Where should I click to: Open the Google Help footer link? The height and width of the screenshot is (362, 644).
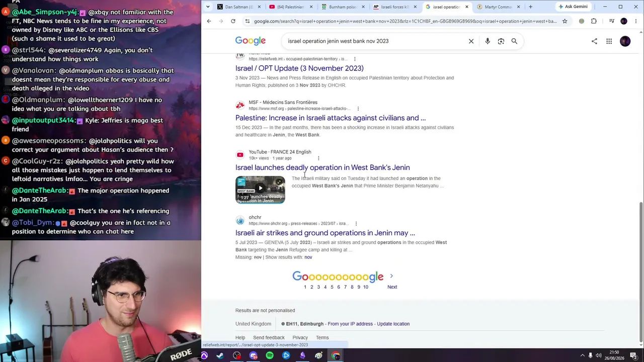(x=240, y=338)
